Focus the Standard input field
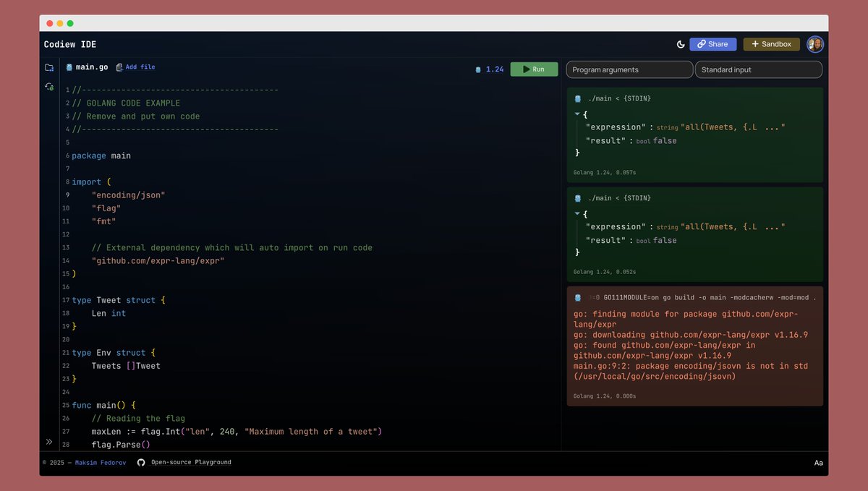Image resolution: width=868 pixels, height=491 pixels. point(758,69)
